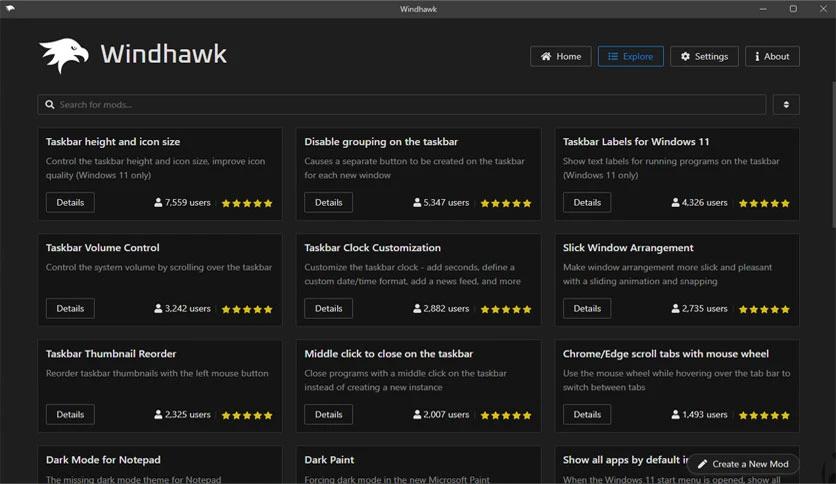Click the list icon on Explore tab

613,57
